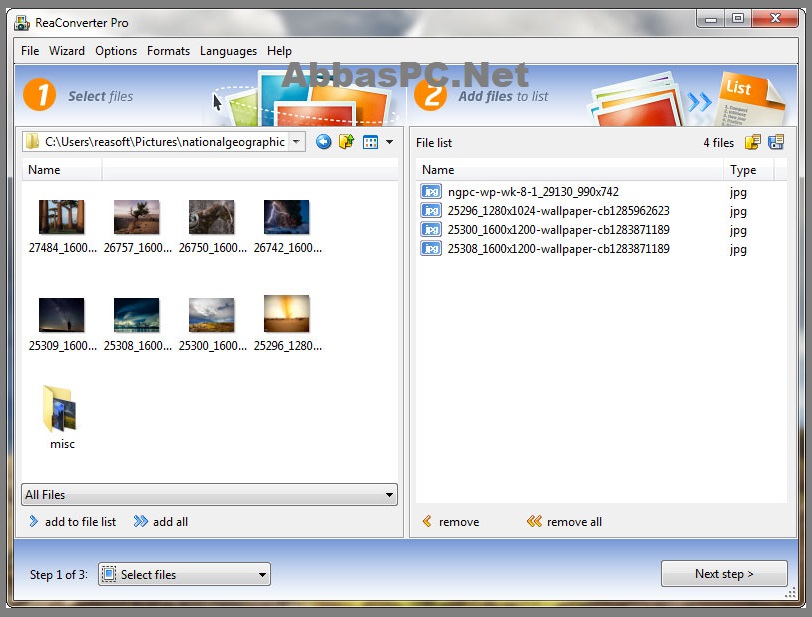Click the thumbnail view mode icon
This screenshot has width=812, height=617.
(x=370, y=142)
